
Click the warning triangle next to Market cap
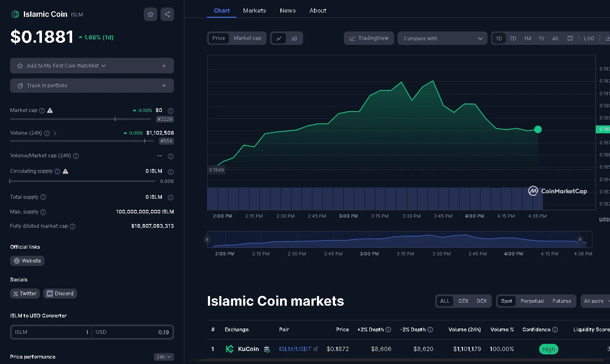(x=50, y=111)
